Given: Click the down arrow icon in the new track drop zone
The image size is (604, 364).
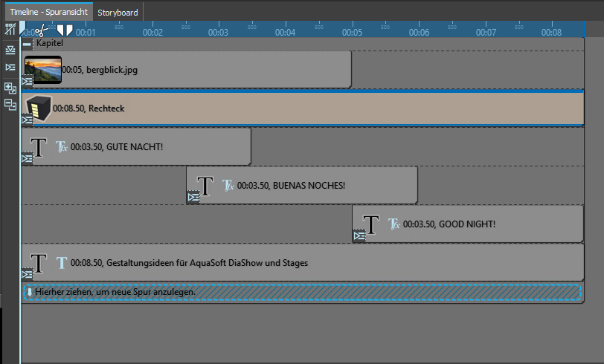Looking at the screenshot, I should pyautogui.click(x=30, y=292).
